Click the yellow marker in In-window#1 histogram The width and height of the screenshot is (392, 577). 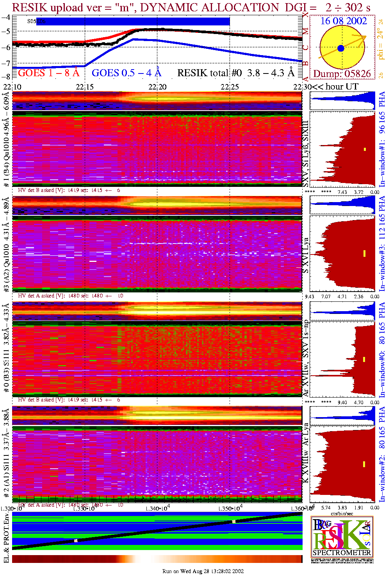click(365, 149)
